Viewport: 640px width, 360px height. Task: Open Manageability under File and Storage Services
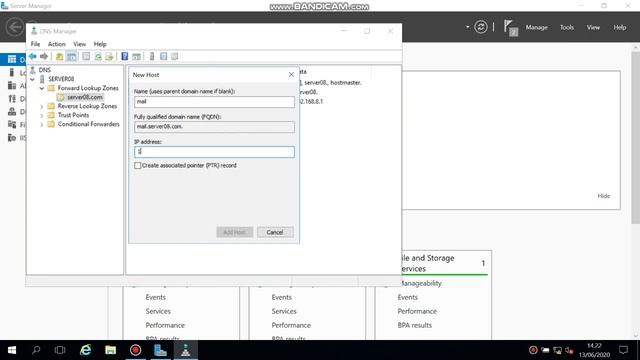420,283
